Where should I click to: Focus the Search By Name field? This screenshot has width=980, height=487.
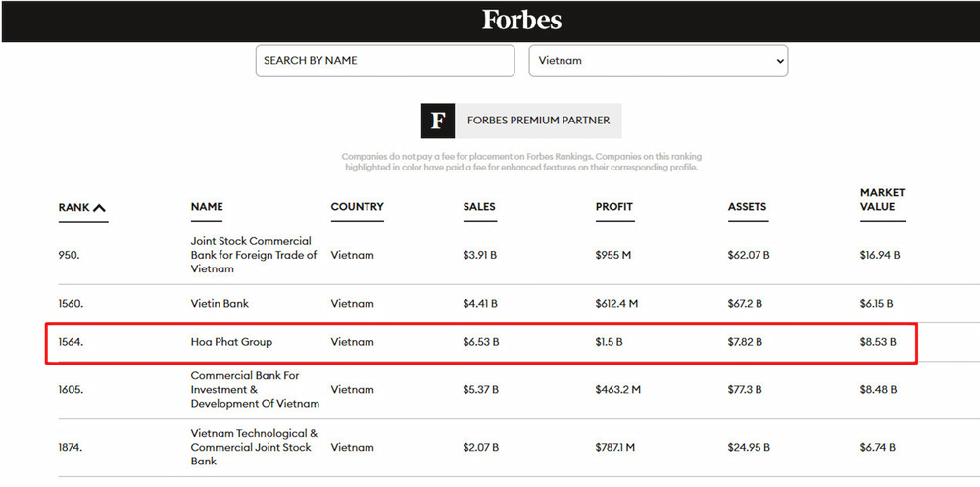pyautogui.click(x=385, y=61)
